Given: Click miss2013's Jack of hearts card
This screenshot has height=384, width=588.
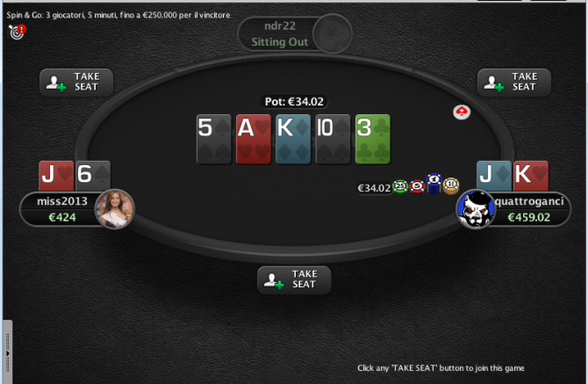Looking at the screenshot, I should [56, 176].
